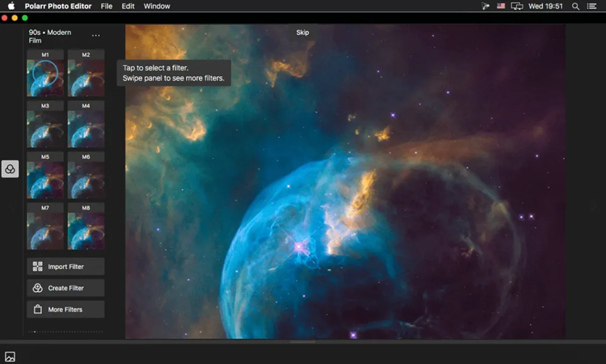Apply the M8 filter thumbnail

click(86, 226)
